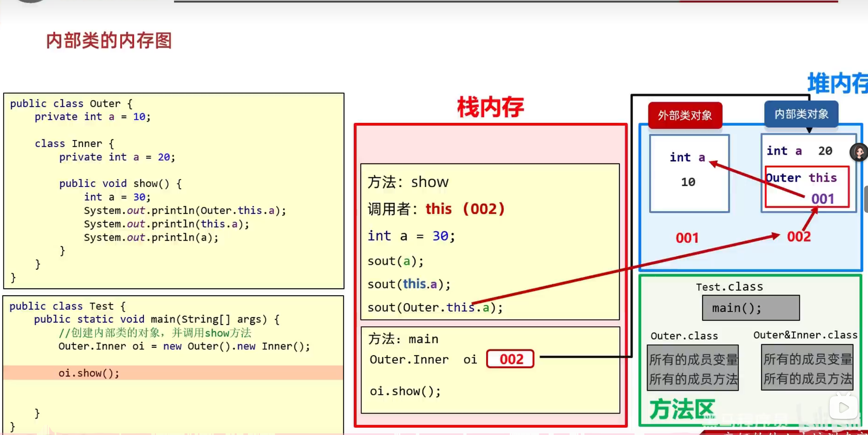Click the blue 内部类对象 label
This screenshot has height=435, width=868.
[x=801, y=114]
